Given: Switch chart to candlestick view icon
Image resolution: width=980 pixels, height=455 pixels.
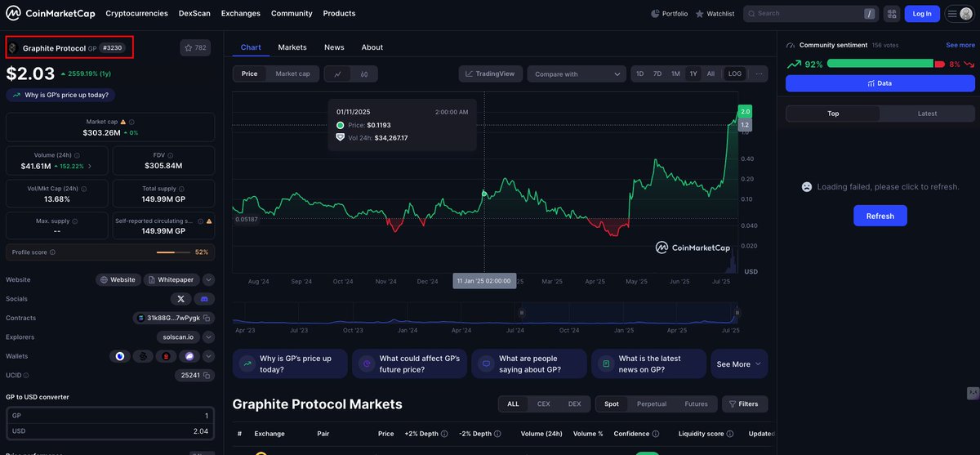Looking at the screenshot, I should (364, 74).
